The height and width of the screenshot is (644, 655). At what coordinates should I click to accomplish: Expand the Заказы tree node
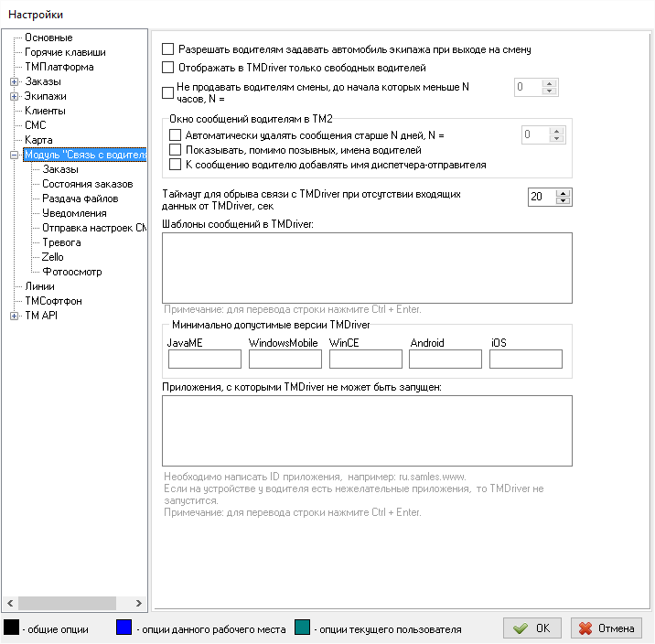point(14,81)
